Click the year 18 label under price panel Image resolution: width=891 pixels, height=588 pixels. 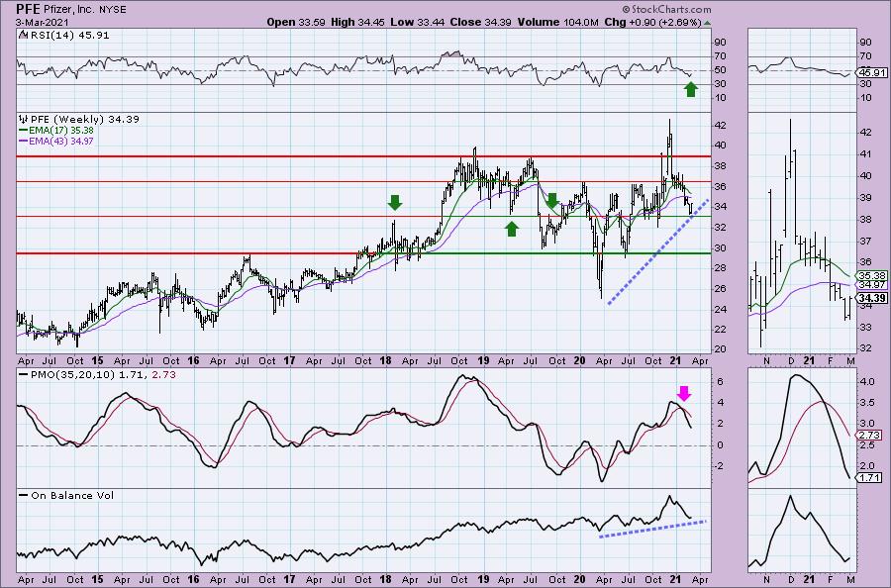point(385,360)
